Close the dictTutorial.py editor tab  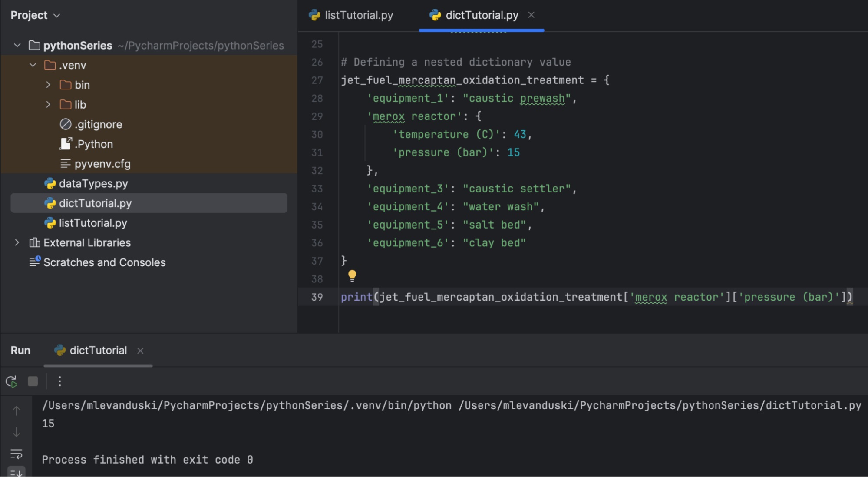click(531, 15)
